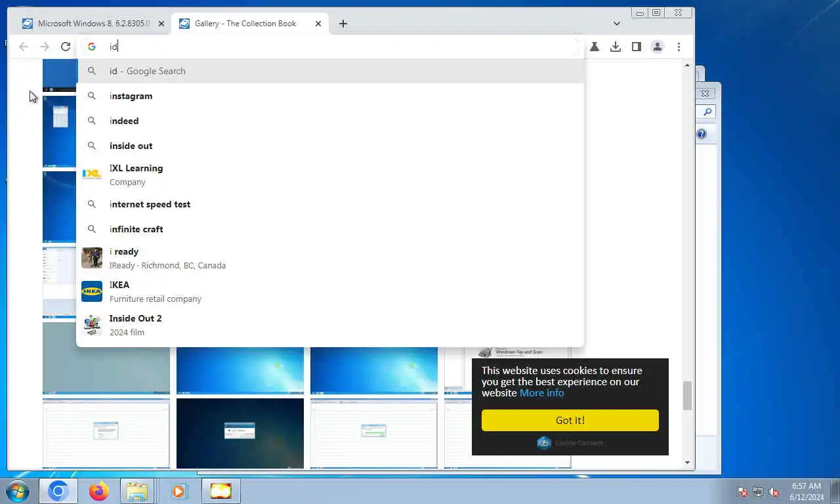Click the IKEA logo icon

tap(92, 291)
